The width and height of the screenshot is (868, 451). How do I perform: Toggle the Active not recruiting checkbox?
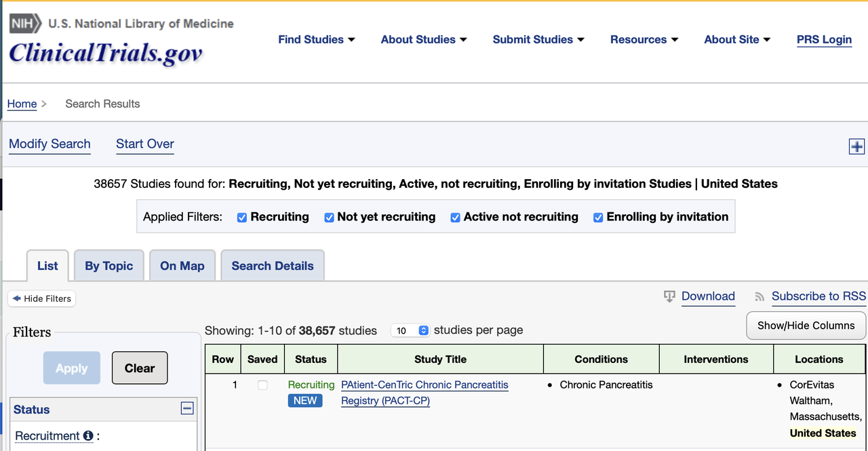click(456, 218)
